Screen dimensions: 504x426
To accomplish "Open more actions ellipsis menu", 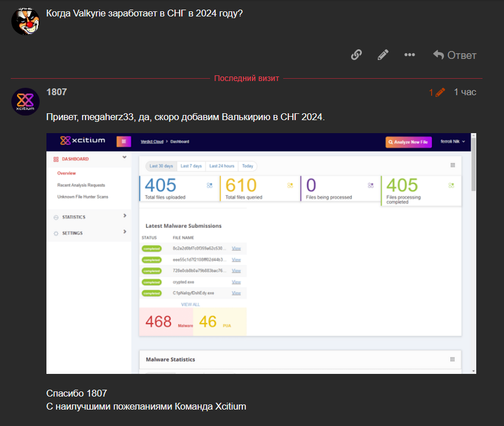I will click(409, 54).
